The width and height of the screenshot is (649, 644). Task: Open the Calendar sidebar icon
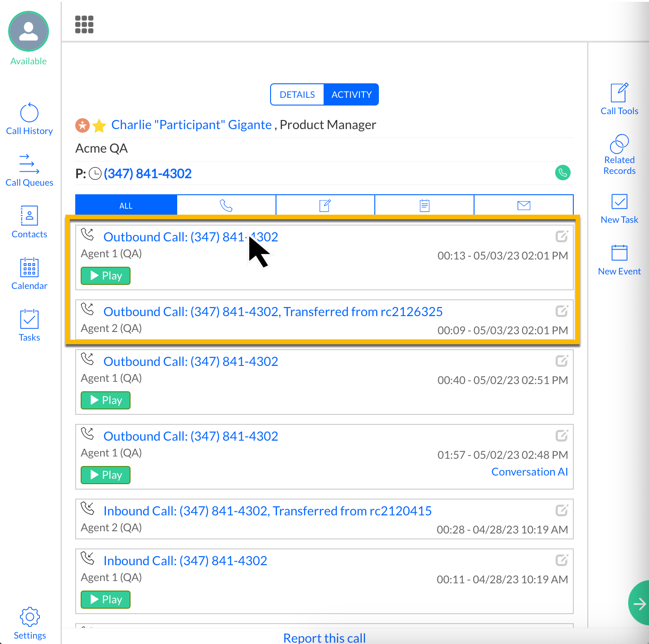(x=29, y=274)
